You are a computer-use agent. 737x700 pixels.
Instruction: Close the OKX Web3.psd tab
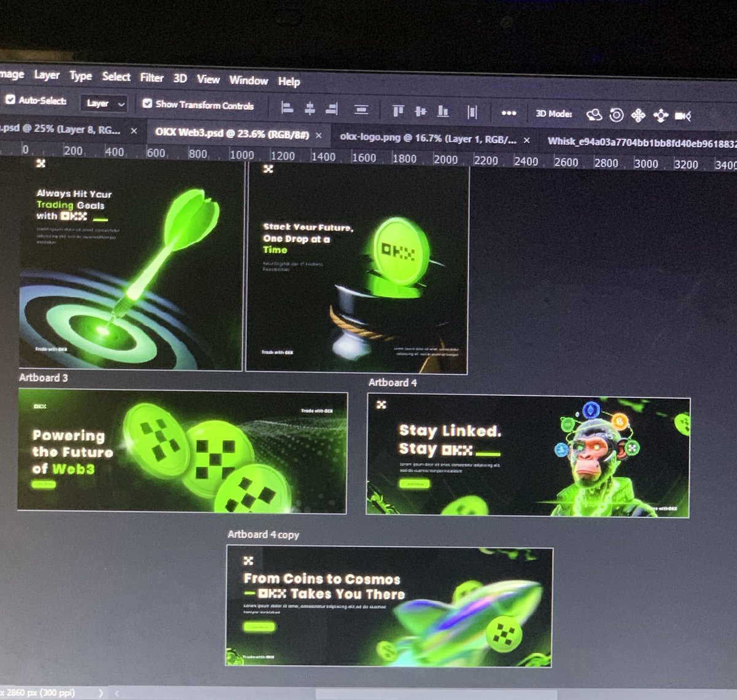pyautogui.click(x=319, y=136)
